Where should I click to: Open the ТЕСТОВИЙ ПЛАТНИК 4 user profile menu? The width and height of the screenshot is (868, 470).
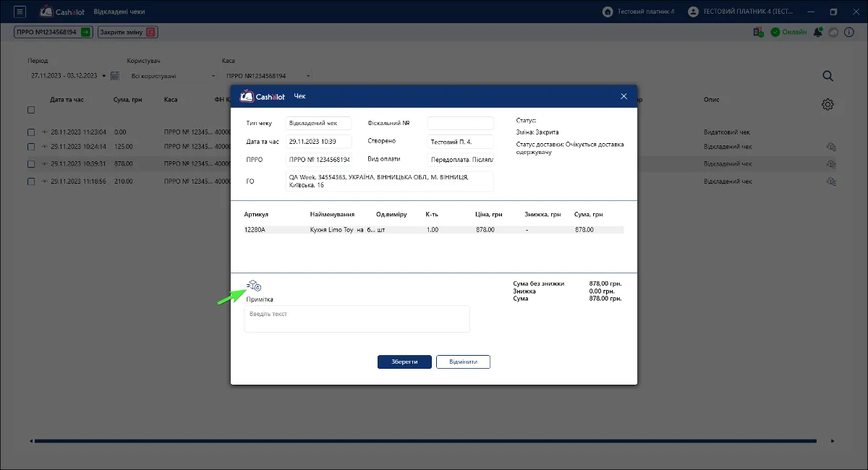coord(741,12)
